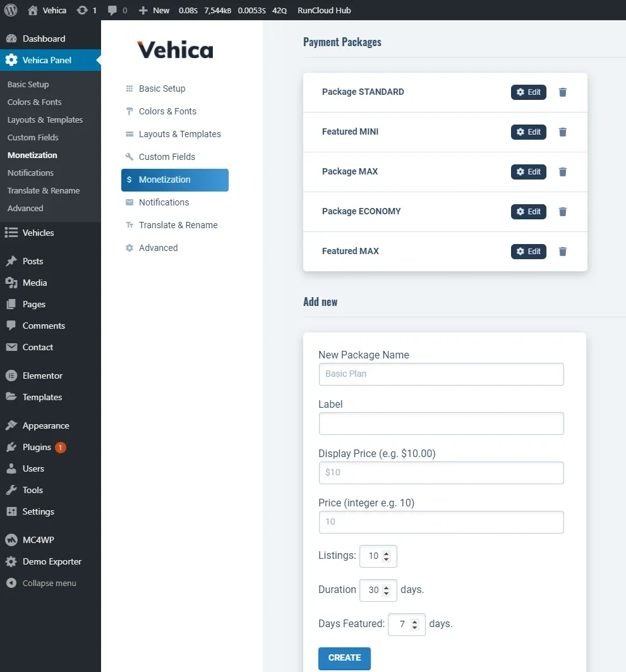Click the WordPress logo in admin bar
The height and width of the screenshot is (672, 626).
click(11, 10)
